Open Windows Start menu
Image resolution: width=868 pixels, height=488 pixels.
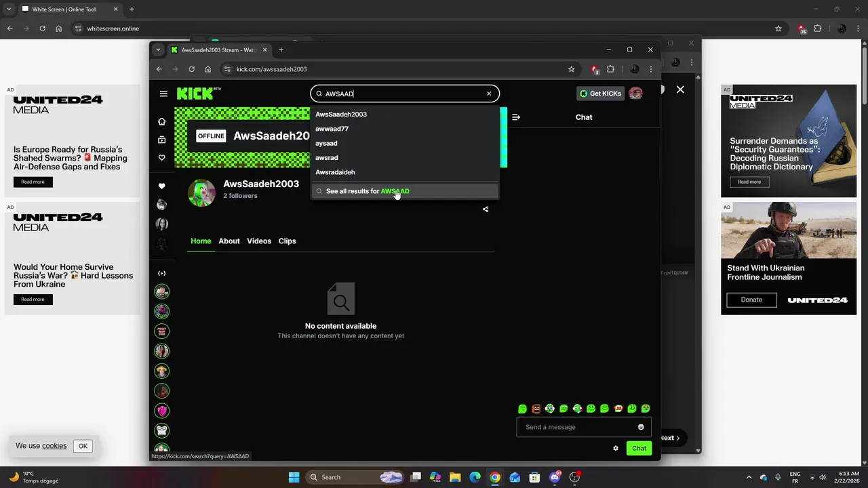(294, 477)
